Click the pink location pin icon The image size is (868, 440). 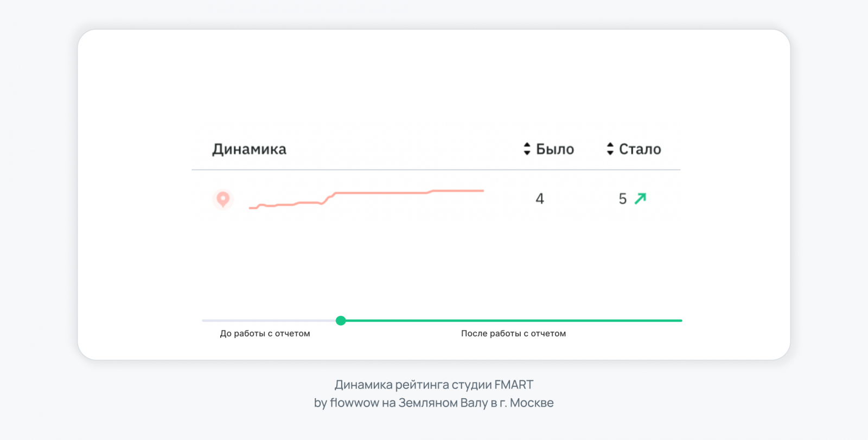(223, 199)
